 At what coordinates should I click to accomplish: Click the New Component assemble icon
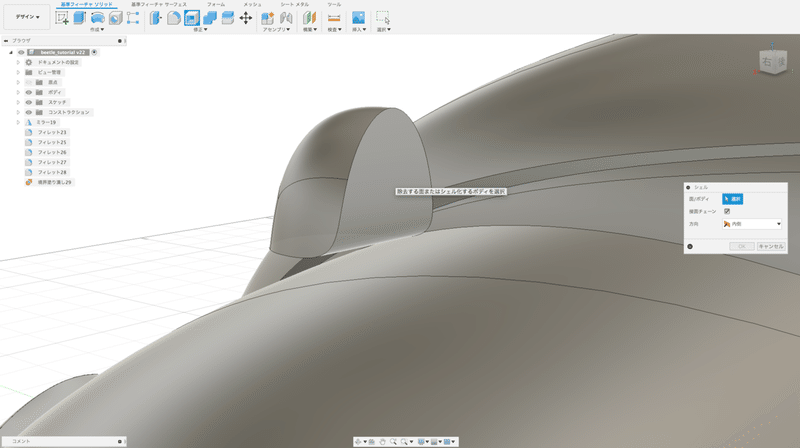click(x=267, y=18)
